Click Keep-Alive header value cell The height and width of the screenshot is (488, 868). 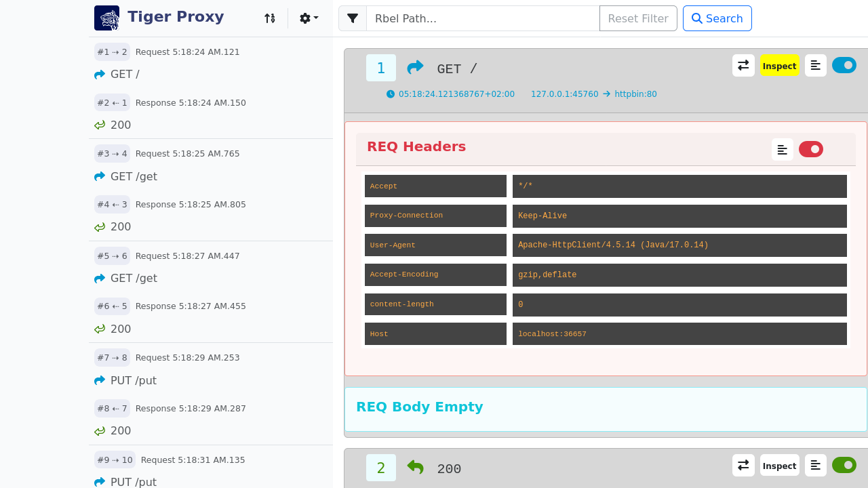point(679,216)
